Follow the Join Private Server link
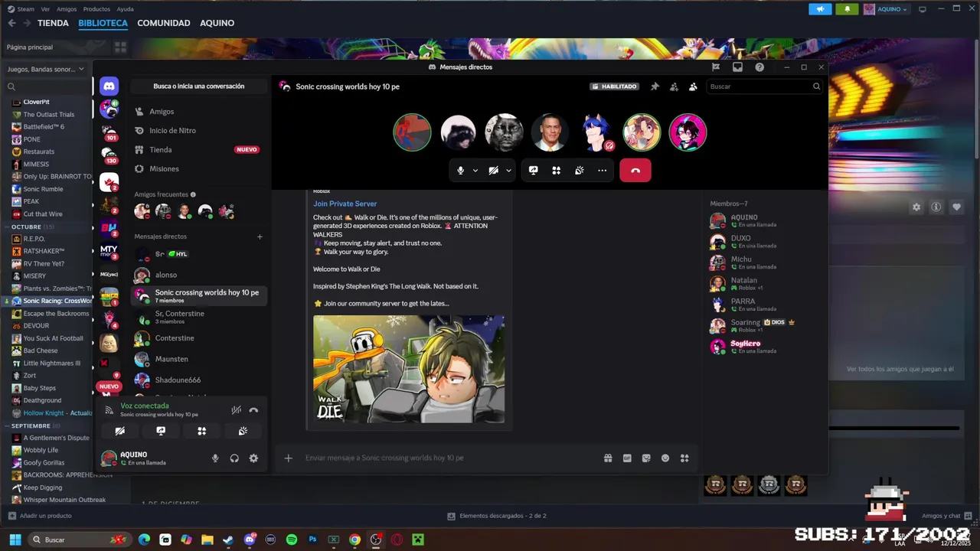980x551 pixels. point(345,204)
